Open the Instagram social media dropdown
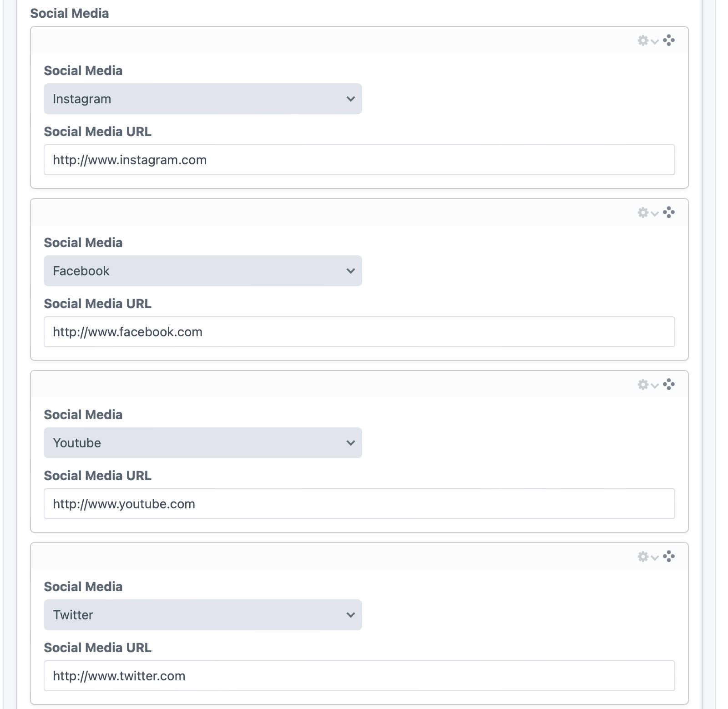This screenshot has height=709, width=728. coord(202,99)
